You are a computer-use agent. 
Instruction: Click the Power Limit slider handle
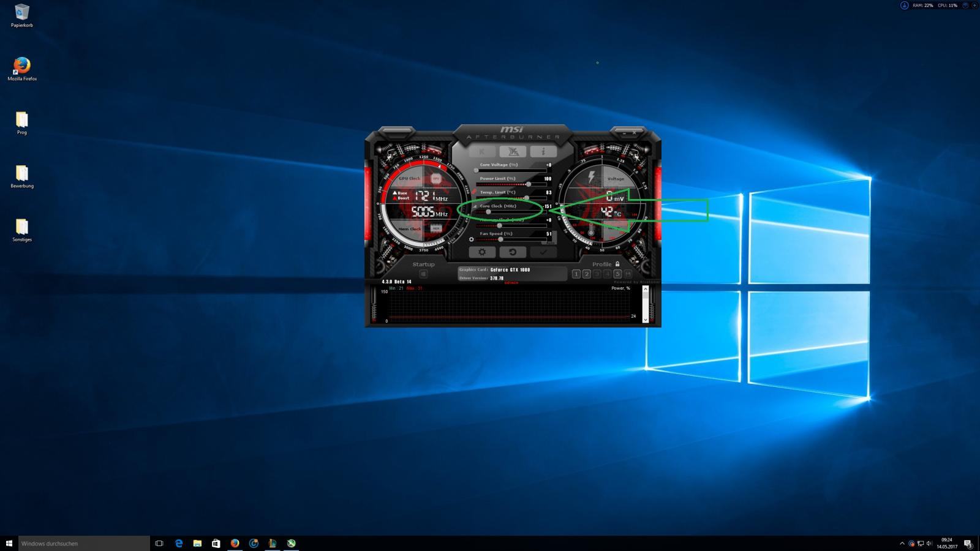click(x=529, y=184)
